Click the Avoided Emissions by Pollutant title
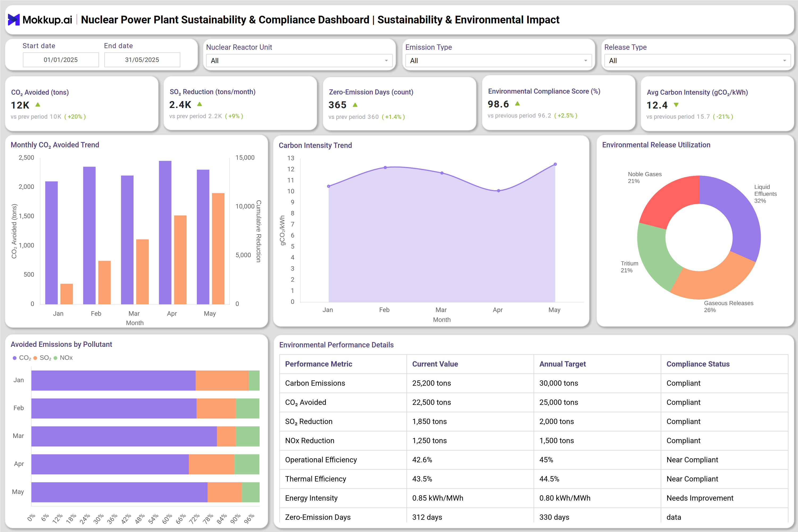Screen dimensions: 798x532 click(61, 344)
